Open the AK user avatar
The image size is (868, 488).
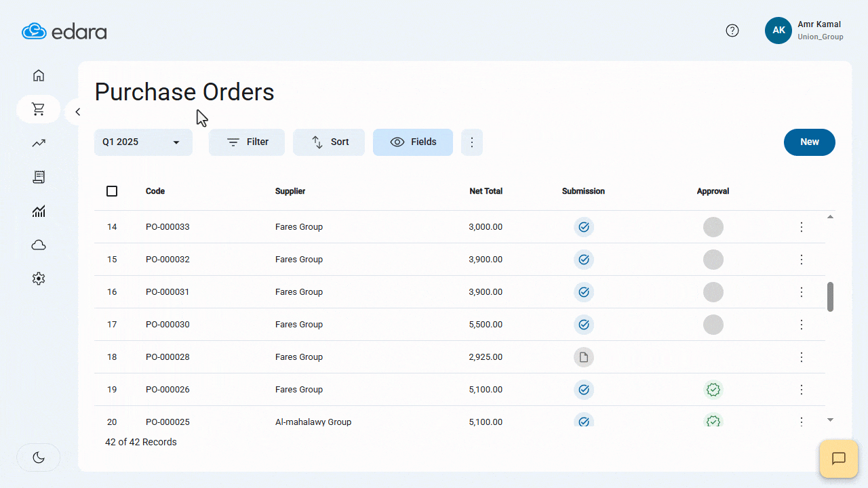coord(778,30)
